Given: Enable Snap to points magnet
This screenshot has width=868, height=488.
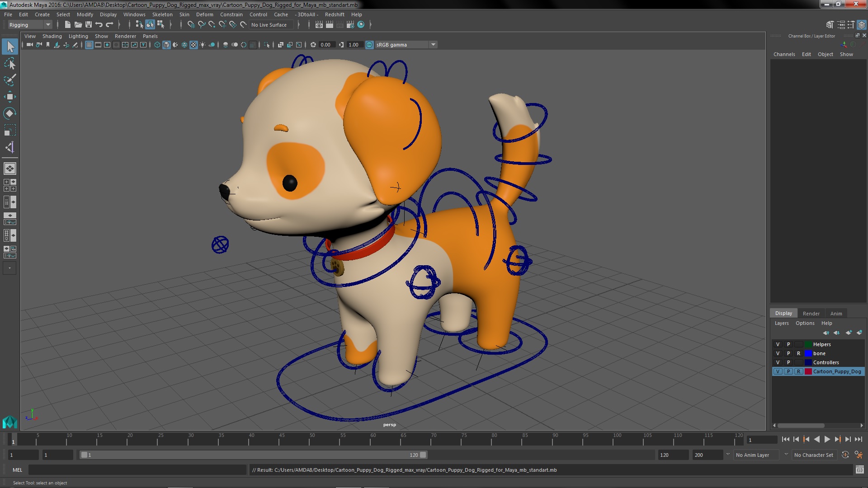Looking at the screenshot, I should pyautogui.click(x=212, y=25).
